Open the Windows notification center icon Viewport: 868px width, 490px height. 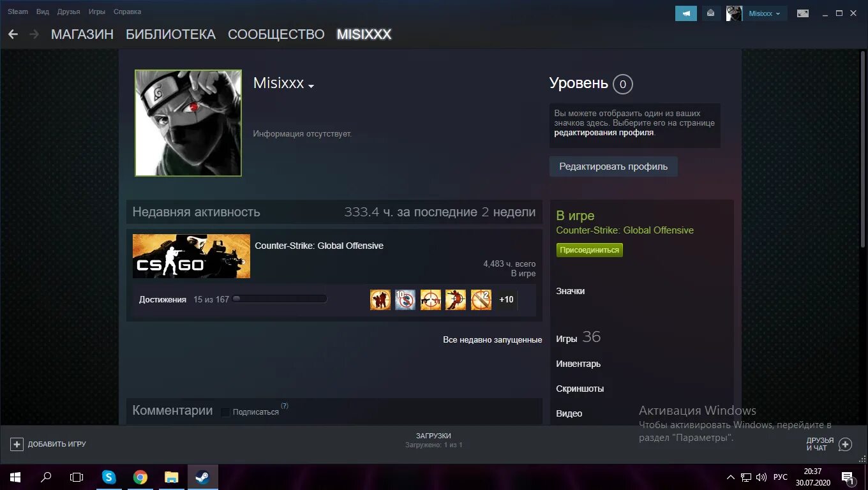click(x=848, y=477)
